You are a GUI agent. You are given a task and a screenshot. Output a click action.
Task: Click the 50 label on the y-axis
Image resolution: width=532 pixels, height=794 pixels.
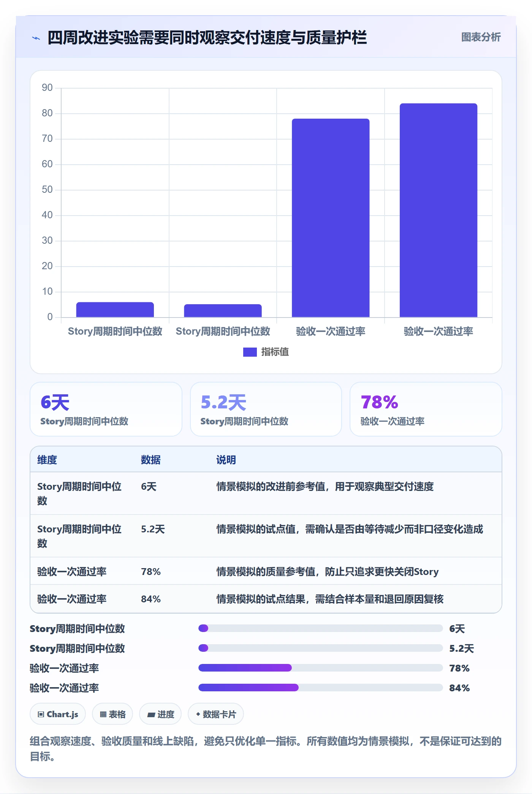point(47,190)
